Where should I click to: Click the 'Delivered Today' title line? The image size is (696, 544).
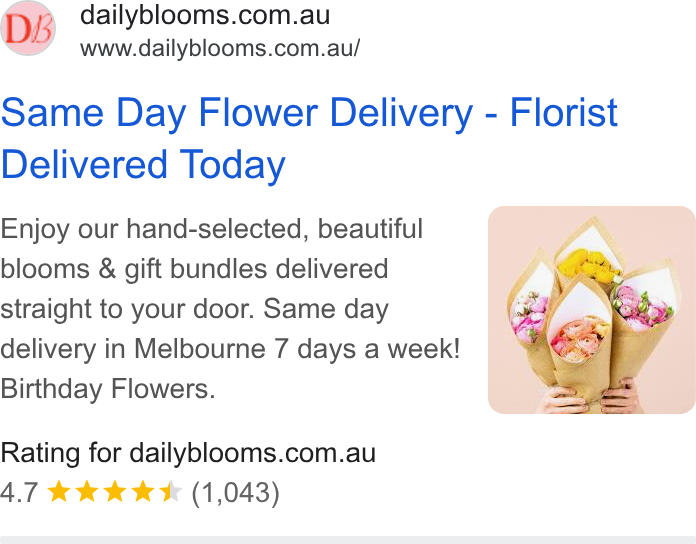click(x=143, y=164)
